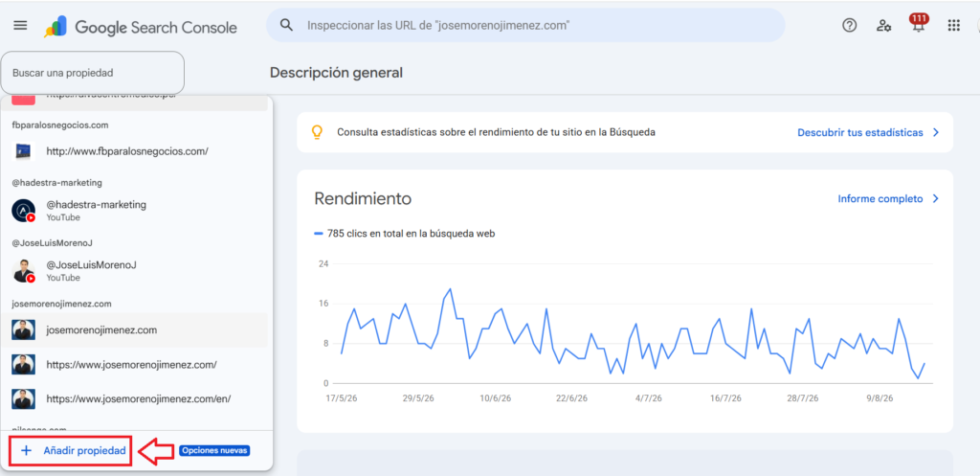Open notifications bell with 111 badge
980x476 pixels.
point(918,24)
